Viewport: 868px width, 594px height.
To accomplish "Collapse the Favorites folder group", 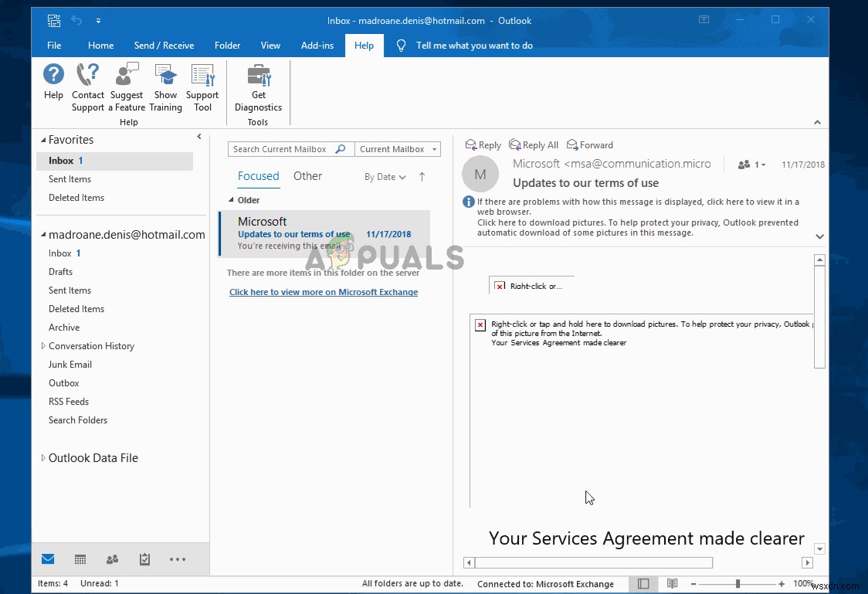I will tap(43, 140).
